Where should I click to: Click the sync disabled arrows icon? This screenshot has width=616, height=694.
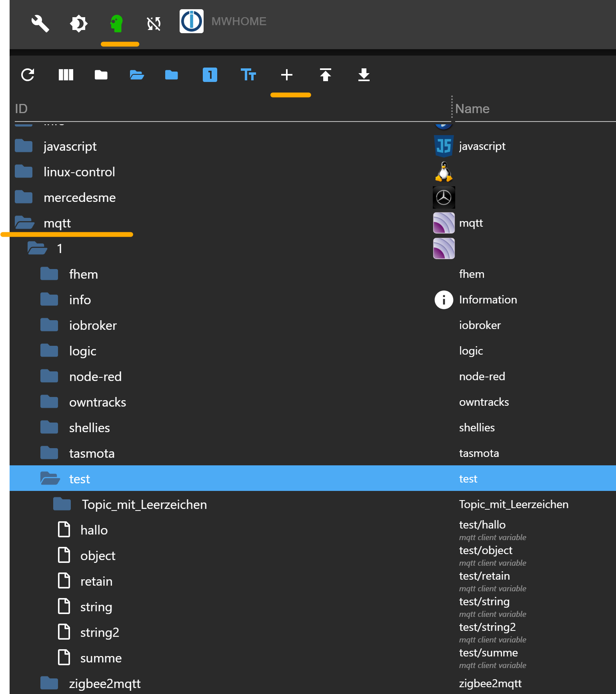coord(154,23)
